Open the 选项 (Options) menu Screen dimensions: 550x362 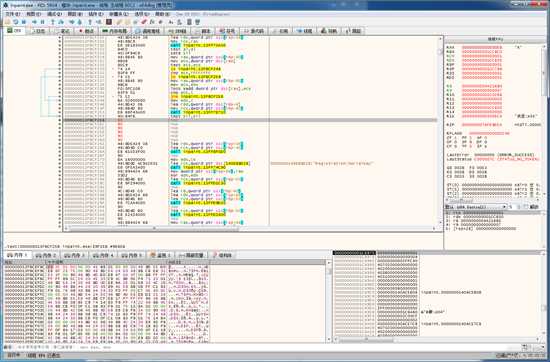click(142, 14)
